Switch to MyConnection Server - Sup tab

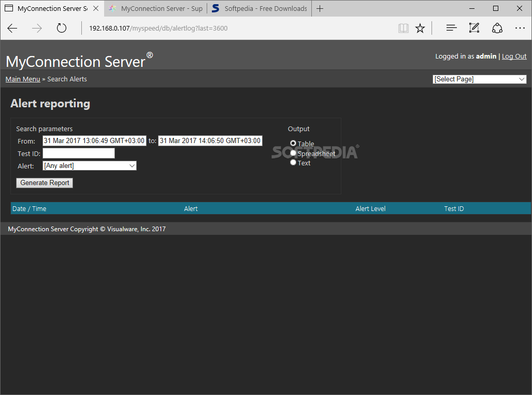tap(156, 8)
